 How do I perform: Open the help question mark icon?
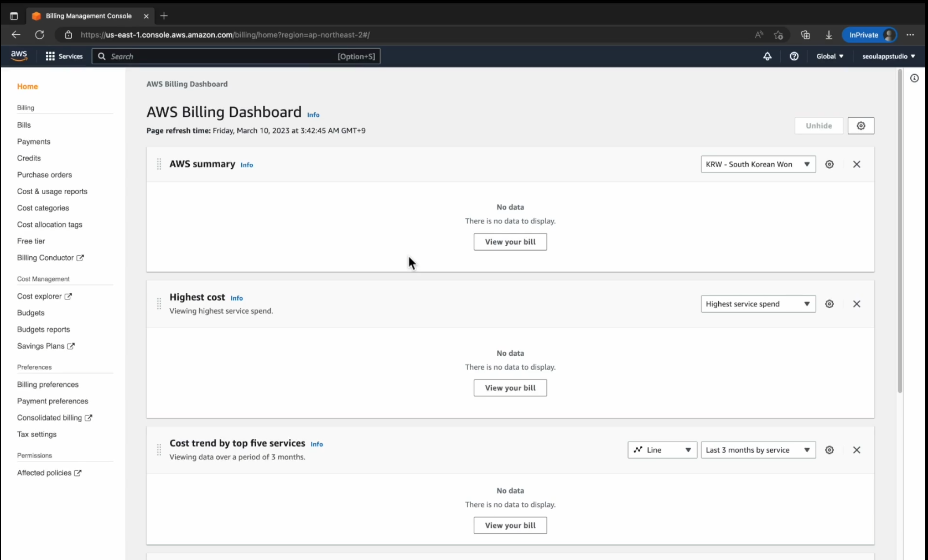[794, 56]
